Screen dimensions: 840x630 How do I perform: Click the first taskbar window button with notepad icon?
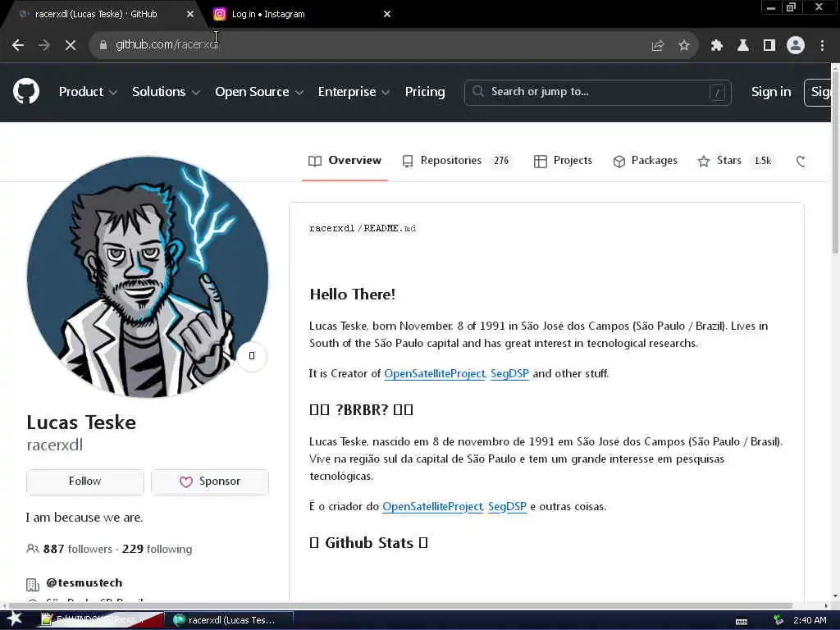[99, 620]
